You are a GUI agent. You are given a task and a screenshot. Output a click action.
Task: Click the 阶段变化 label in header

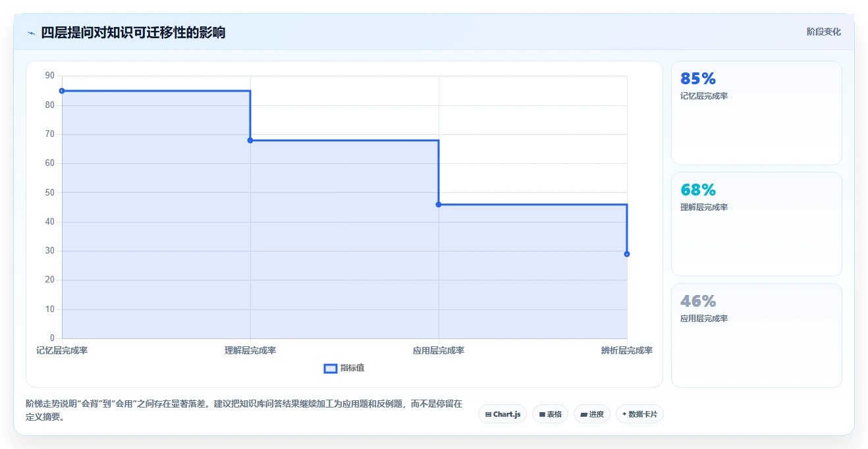pos(823,32)
